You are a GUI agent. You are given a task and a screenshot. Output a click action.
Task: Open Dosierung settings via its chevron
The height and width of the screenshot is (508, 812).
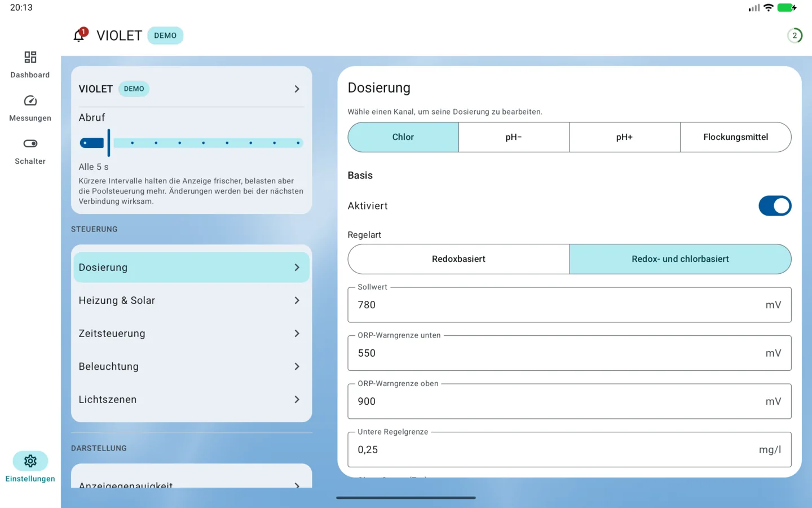click(297, 268)
